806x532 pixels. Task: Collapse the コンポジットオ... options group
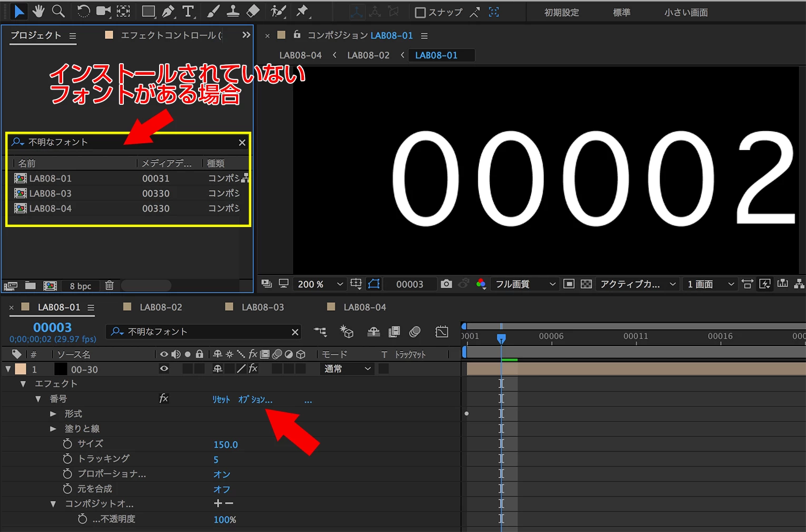coord(53,504)
